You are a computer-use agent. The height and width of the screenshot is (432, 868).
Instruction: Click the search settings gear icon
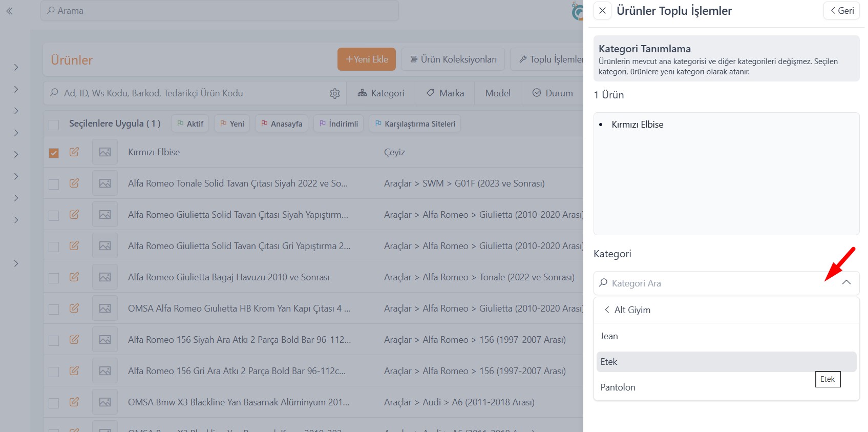pos(335,93)
